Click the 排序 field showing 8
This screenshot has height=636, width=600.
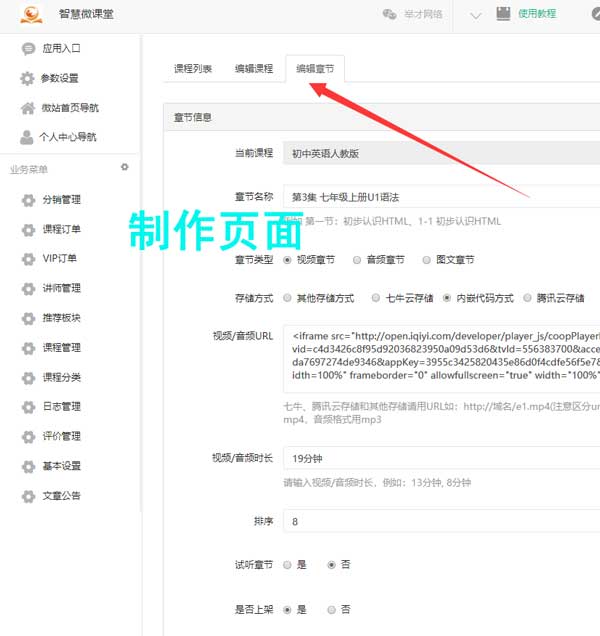(x=441, y=521)
